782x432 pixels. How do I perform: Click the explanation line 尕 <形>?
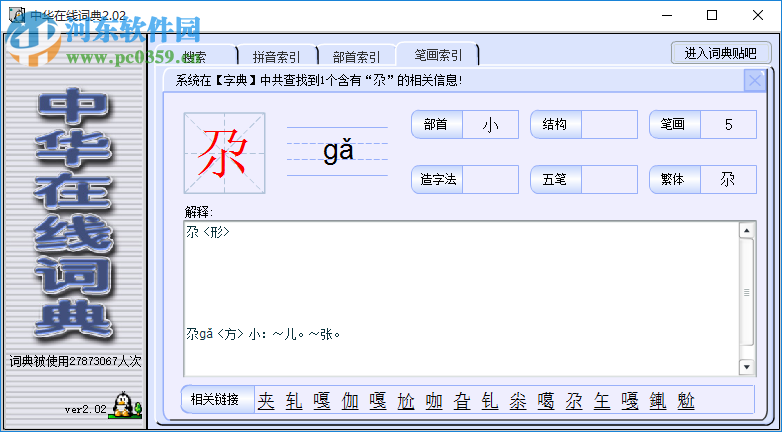208,232
